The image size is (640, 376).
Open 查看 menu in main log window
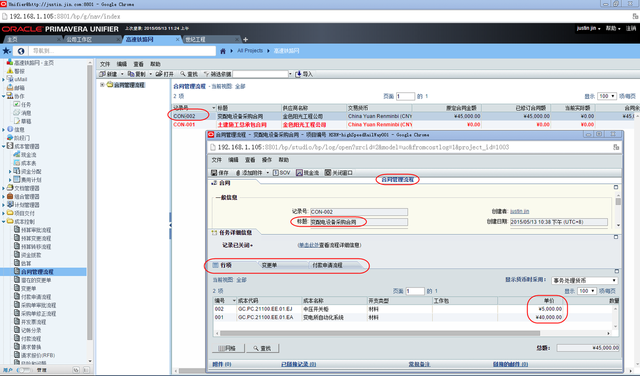click(x=138, y=64)
